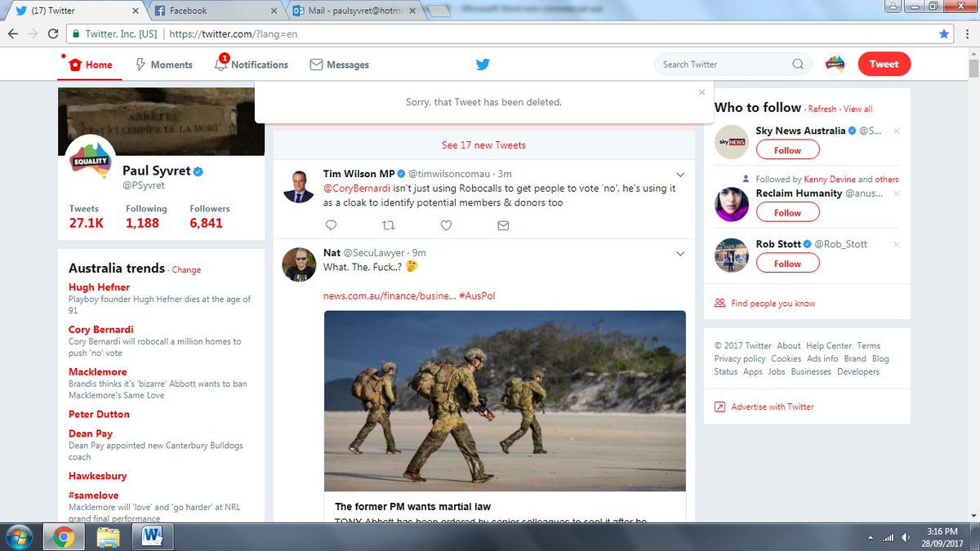Screen dimensions: 980x551
Task: Expand options for Nat's tweet
Action: tap(680, 253)
